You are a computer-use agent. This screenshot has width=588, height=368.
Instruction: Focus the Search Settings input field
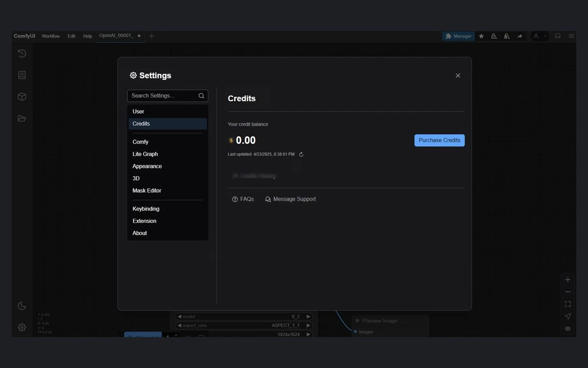pos(168,96)
